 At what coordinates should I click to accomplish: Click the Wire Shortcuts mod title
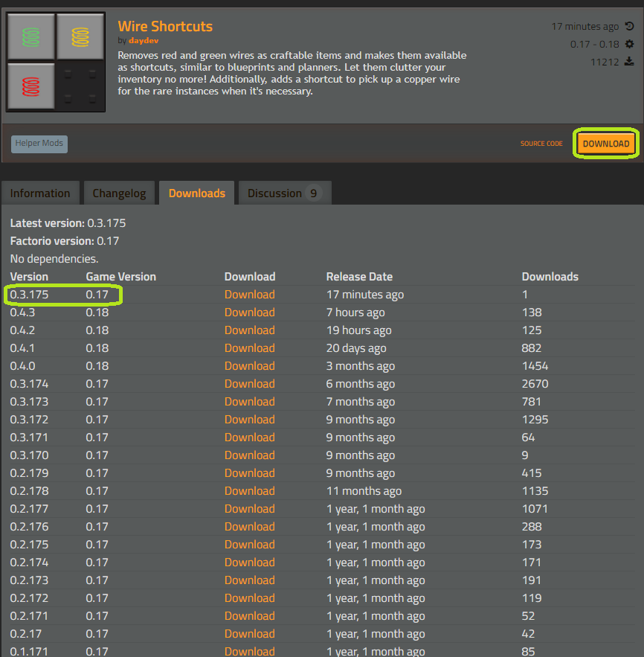[165, 27]
